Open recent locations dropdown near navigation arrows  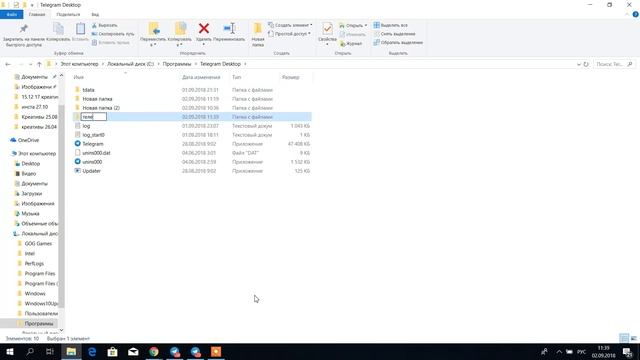point(30,64)
